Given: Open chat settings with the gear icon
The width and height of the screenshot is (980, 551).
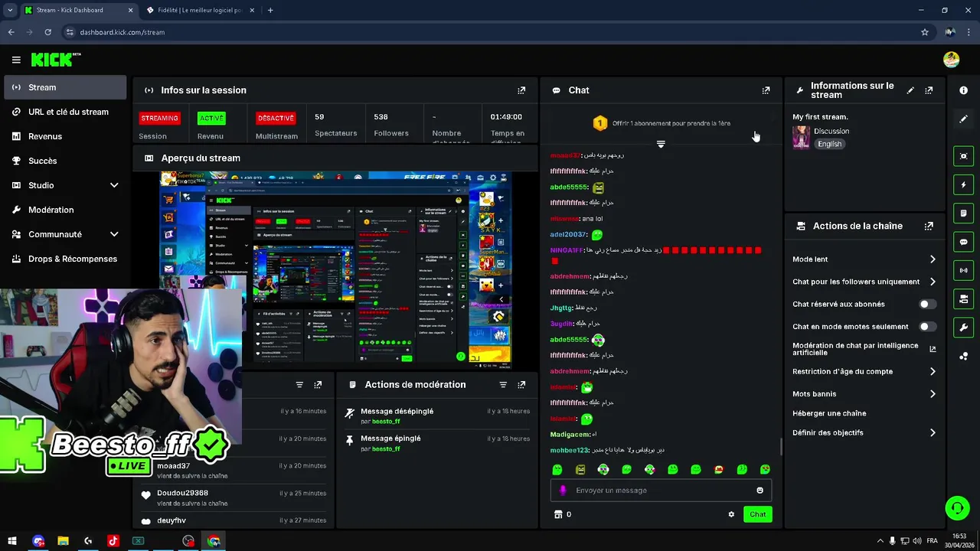Looking at the screenshot, I should [731, 514].
